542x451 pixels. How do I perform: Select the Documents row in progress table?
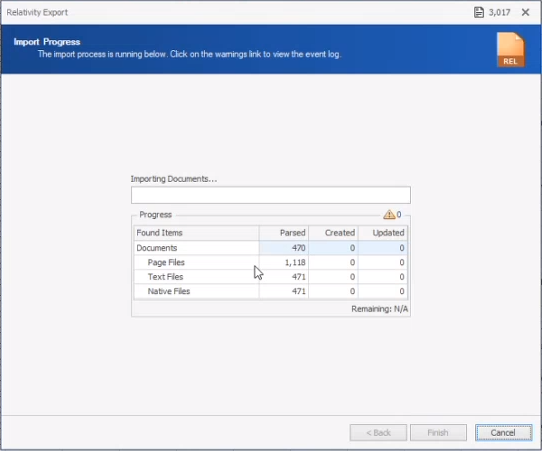[x=271, y=248]
